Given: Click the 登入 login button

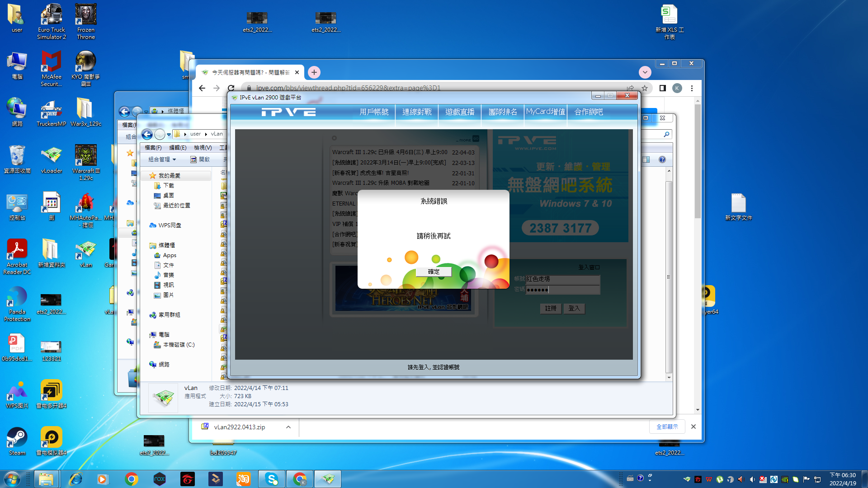Looking at the screenshot, I should pyautogui.click(x=574, y=308).
